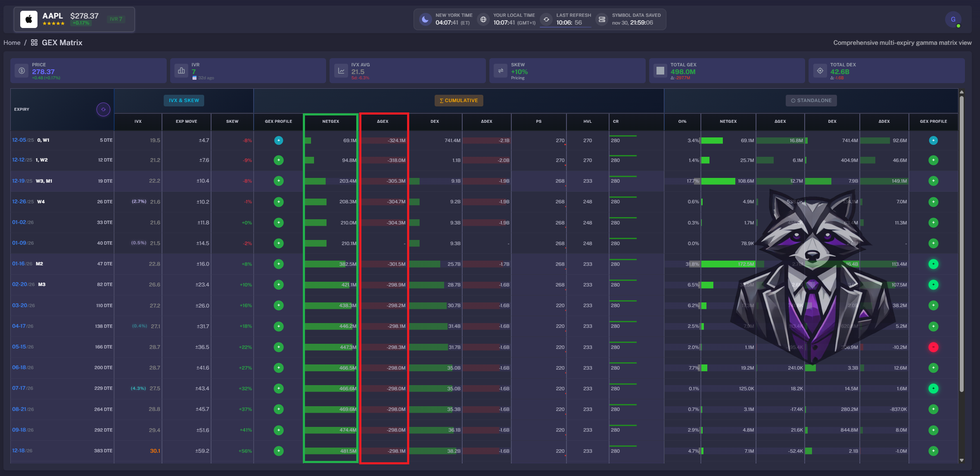The image size is (980, 476).
Task: Click the Apple logo ticker icon
Action: pyautogui.click(x=29, y=19)
